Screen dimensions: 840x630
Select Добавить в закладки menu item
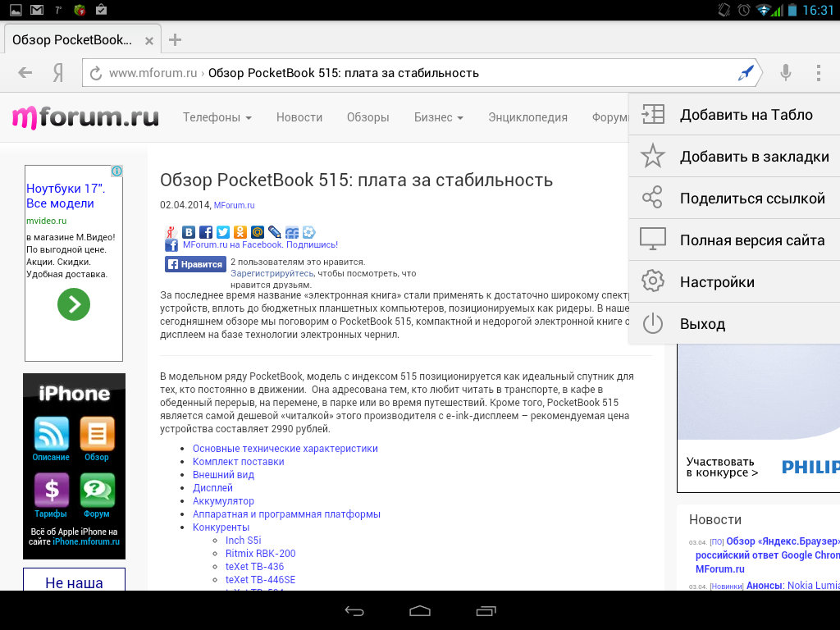(x=734, y=157)
